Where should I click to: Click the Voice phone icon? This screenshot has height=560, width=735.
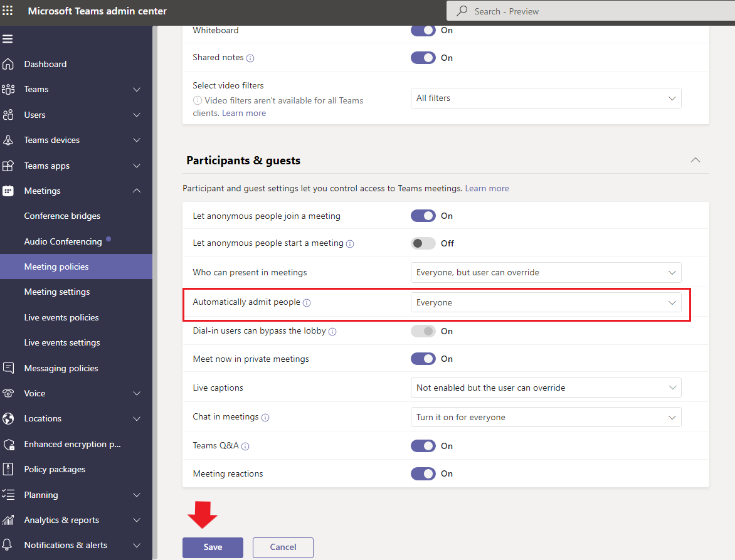click(8, 393)
